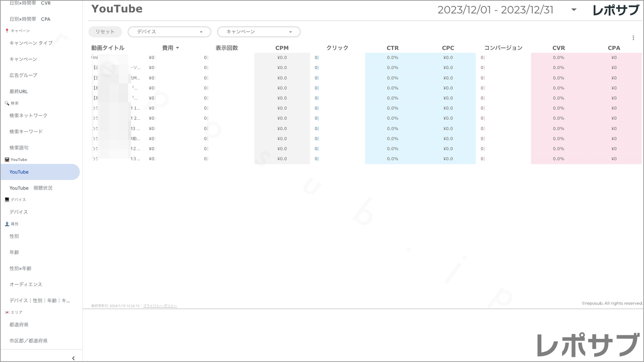This screenshot has height=362, width=644.
Task: Click the レポサブ logo at top right
Action: 615,10
